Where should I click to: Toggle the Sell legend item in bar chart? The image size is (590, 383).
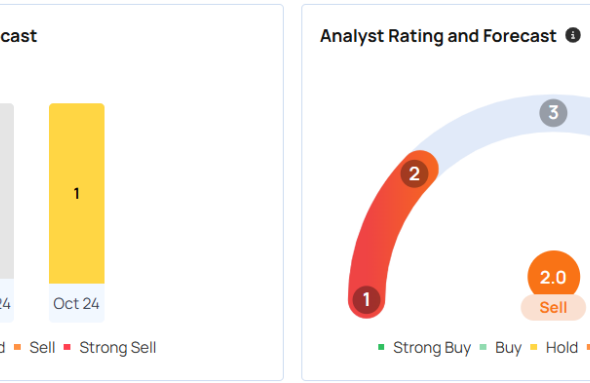click(35, 348)
